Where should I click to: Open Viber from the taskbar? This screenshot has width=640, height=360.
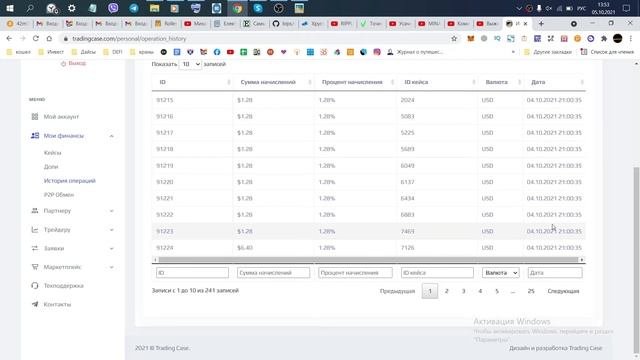pos(113,8)
